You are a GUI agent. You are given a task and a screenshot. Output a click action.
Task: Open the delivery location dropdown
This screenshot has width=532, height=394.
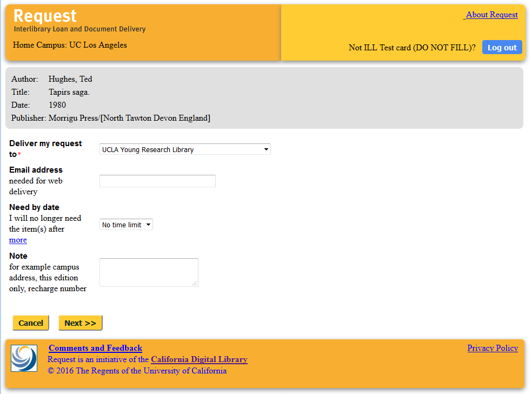[x=185, y=149]
